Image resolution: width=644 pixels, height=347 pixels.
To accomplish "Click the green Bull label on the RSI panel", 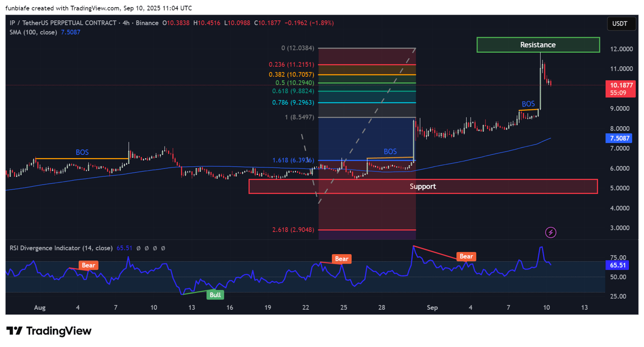I will tap(215, 295).
